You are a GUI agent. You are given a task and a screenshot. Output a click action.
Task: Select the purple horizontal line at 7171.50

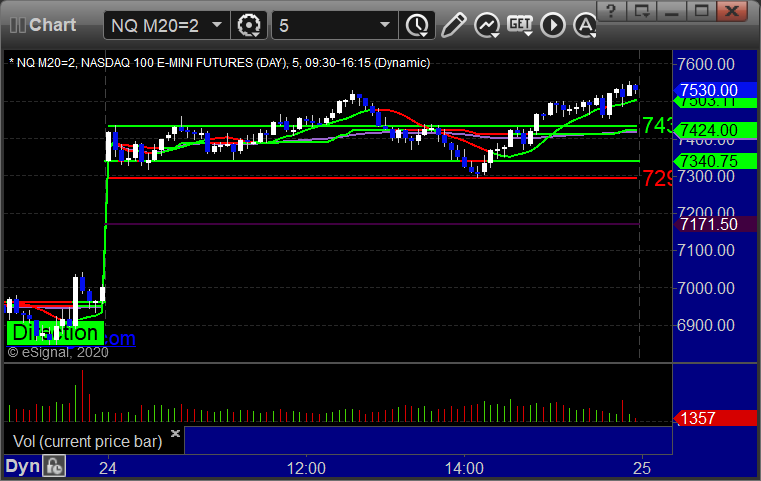tap(373, 224)
